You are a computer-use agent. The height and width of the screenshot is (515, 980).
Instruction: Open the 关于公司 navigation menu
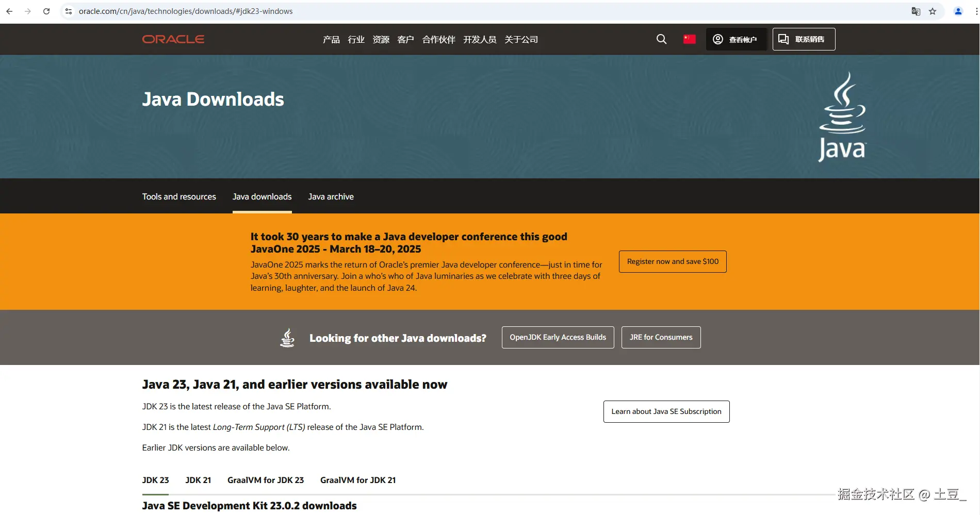[521, 40]
